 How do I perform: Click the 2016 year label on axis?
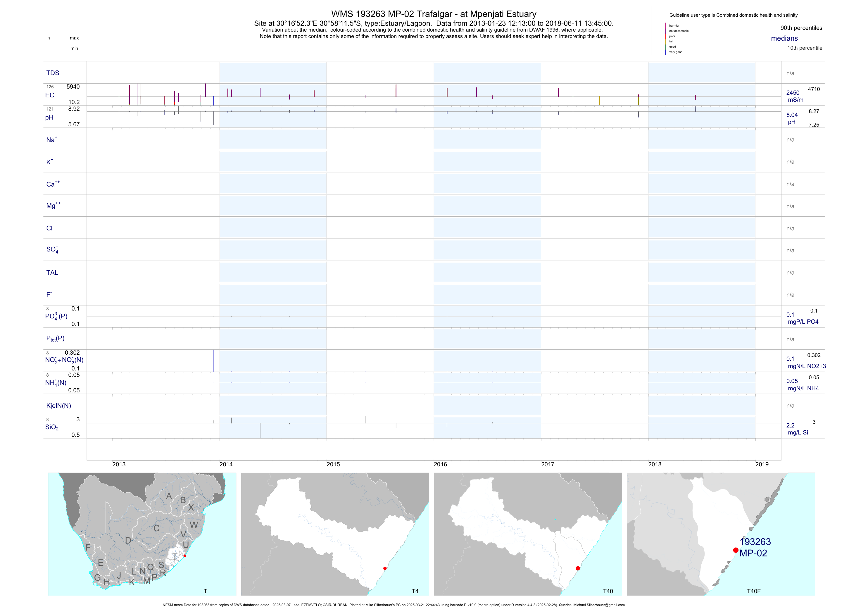tap(440, 464)
